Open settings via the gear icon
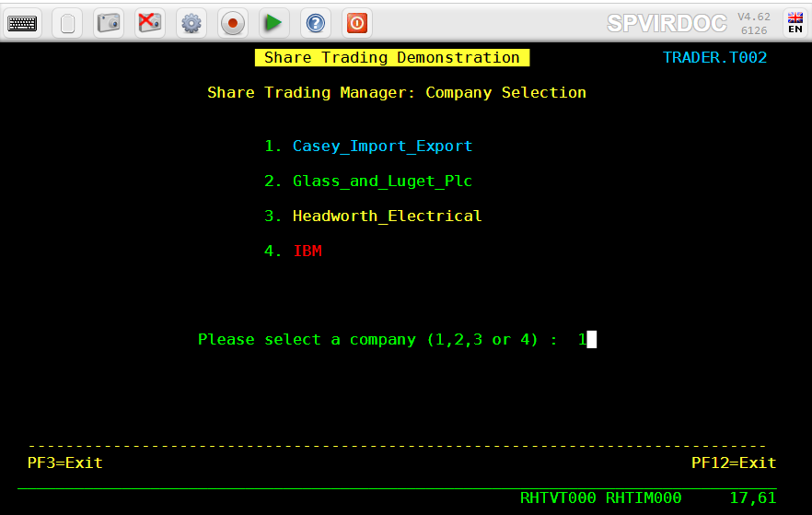This screenshot has height=515, width=812. [x=191, y=23]
